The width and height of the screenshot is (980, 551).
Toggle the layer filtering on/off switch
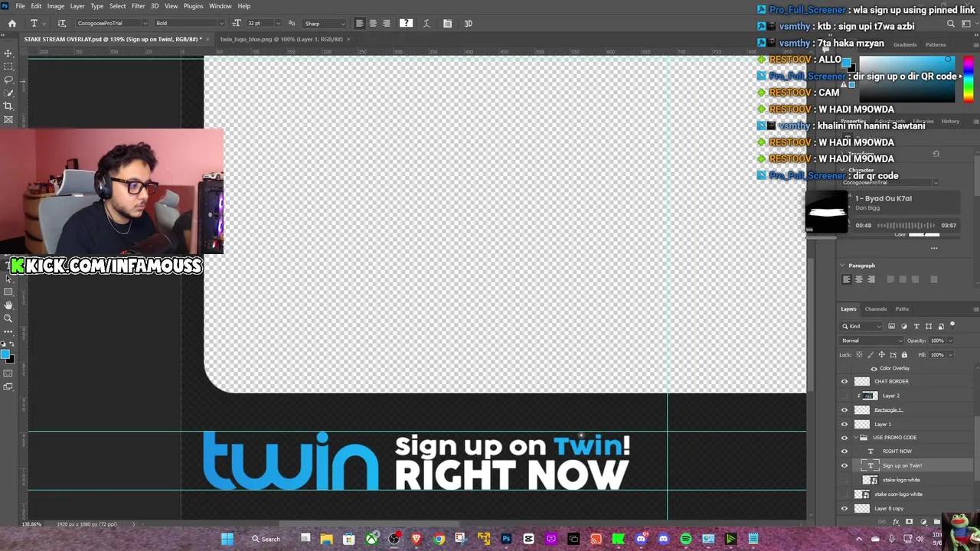pyautogui.click(x=952, y=324)
